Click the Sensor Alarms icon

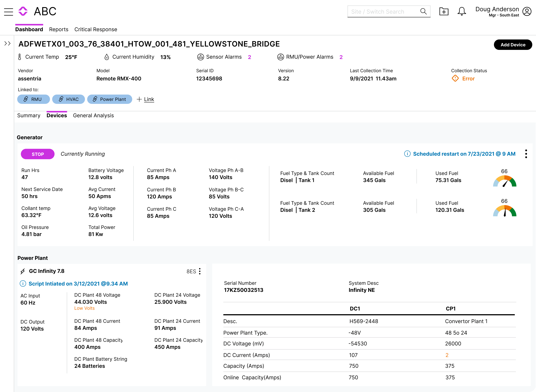pos(200,57)
